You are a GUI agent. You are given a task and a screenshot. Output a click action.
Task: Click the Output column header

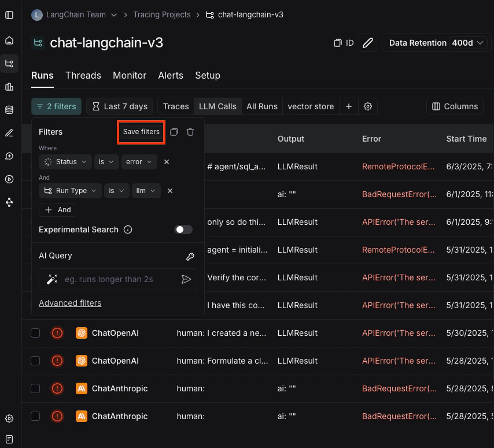point(291,139)
